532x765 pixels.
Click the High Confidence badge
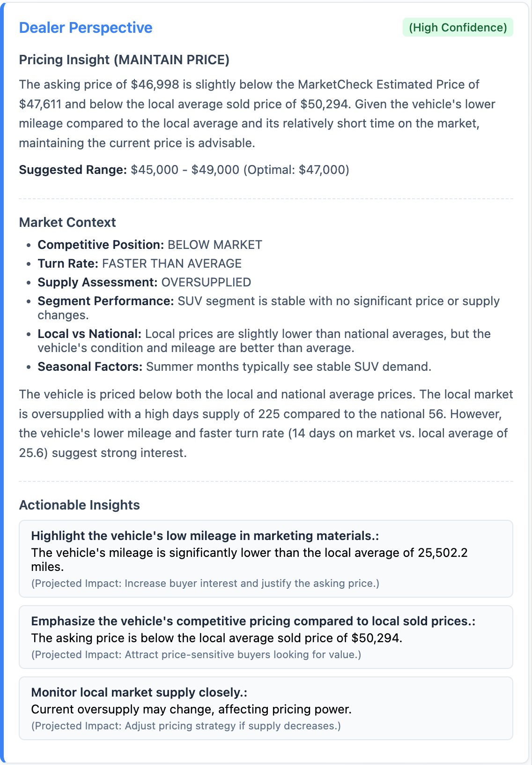point(458,28)
